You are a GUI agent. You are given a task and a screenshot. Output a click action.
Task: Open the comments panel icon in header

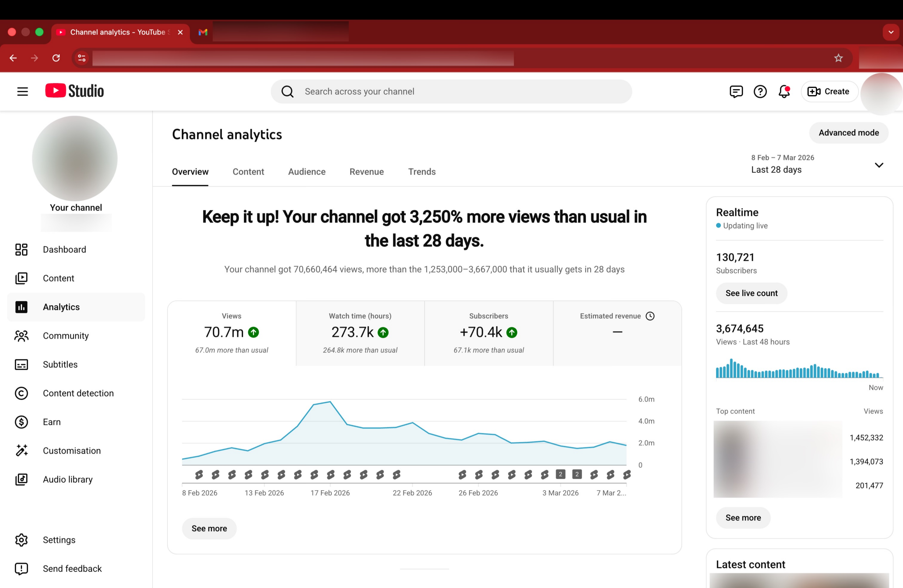coord(736,91)
